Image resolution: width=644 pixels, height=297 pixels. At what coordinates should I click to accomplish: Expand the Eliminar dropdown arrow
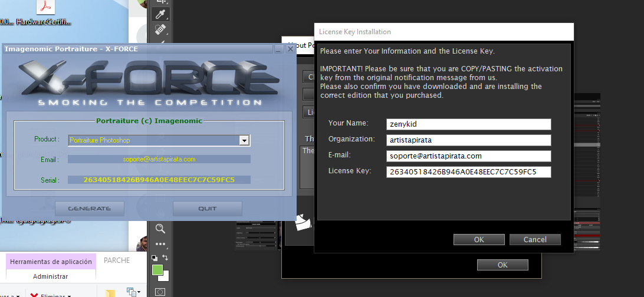coord(69,296)
